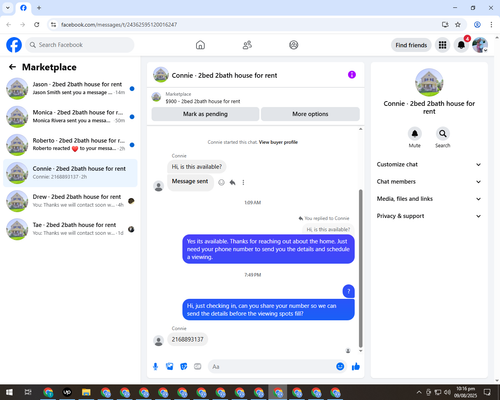500x400 pixels.
Task: Choose a GIF
Action: [198, 367]
